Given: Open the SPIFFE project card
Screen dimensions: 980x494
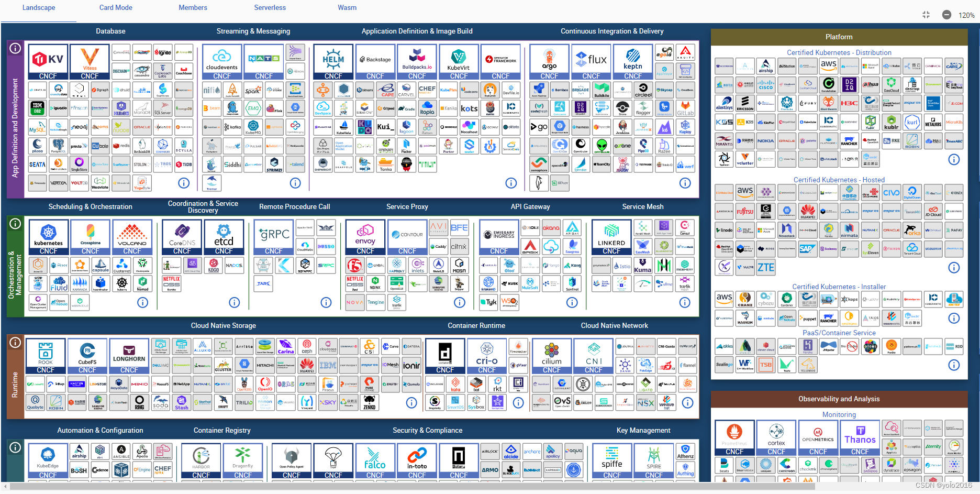Looking at the screenshot, I should tap(612, 462).
